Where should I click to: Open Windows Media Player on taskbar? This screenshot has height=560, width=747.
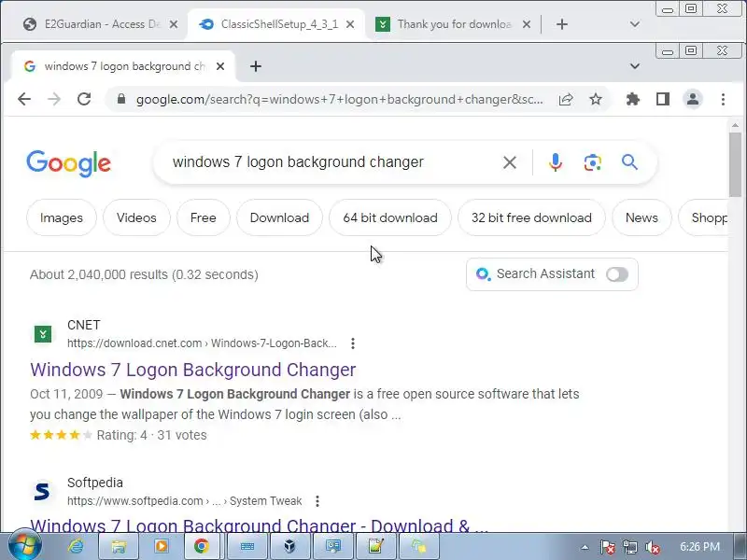162,546
